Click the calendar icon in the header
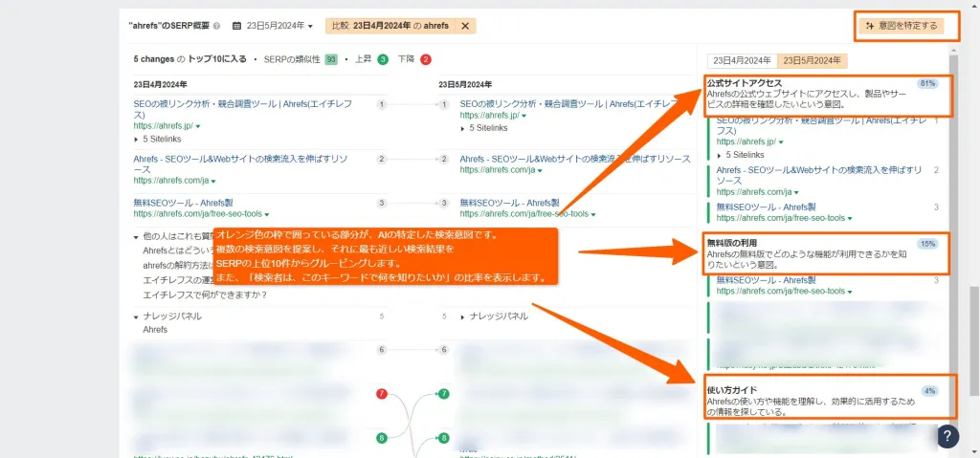This screenshot has height=458, width=980. click(x=237, y=26)
